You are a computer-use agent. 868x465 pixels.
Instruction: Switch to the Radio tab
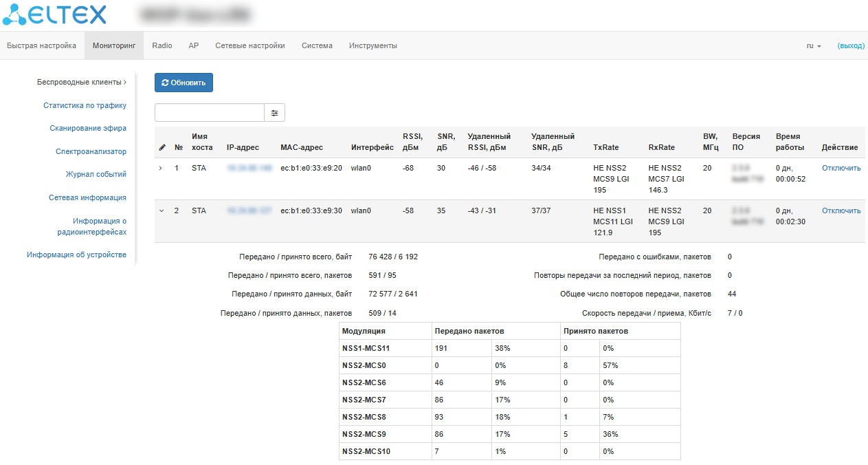pyautogui.click(x=162, y=46)
